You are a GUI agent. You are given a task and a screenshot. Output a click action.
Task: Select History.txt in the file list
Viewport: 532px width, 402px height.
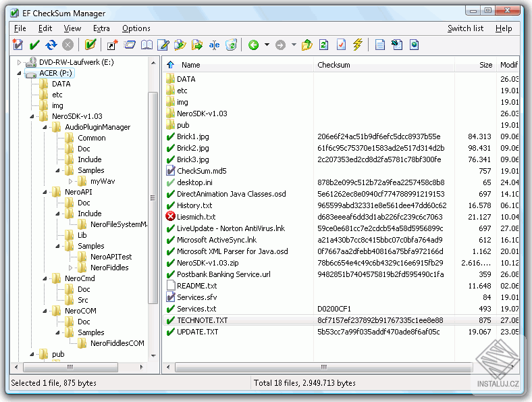(x=194, y=205)
